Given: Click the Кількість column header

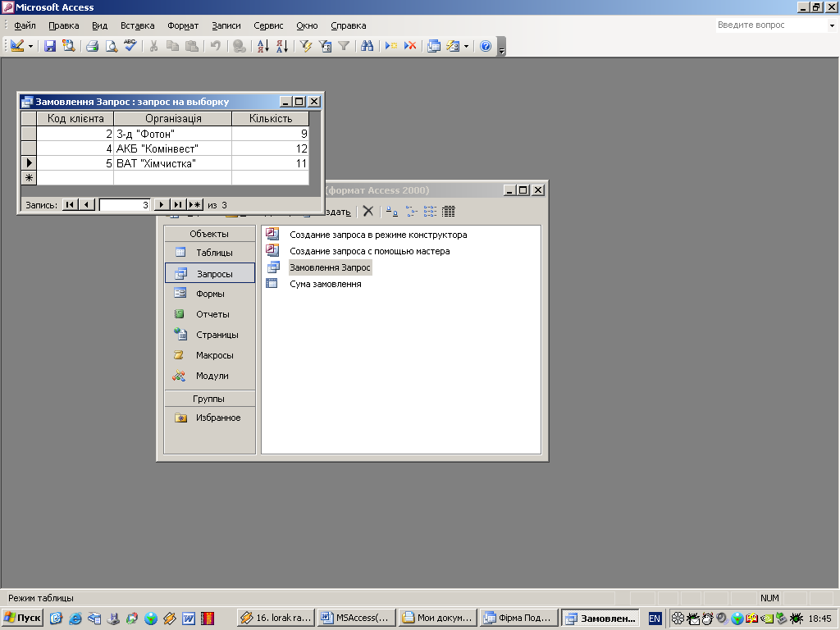Looking at the screenshot, I should pos(271,118).
